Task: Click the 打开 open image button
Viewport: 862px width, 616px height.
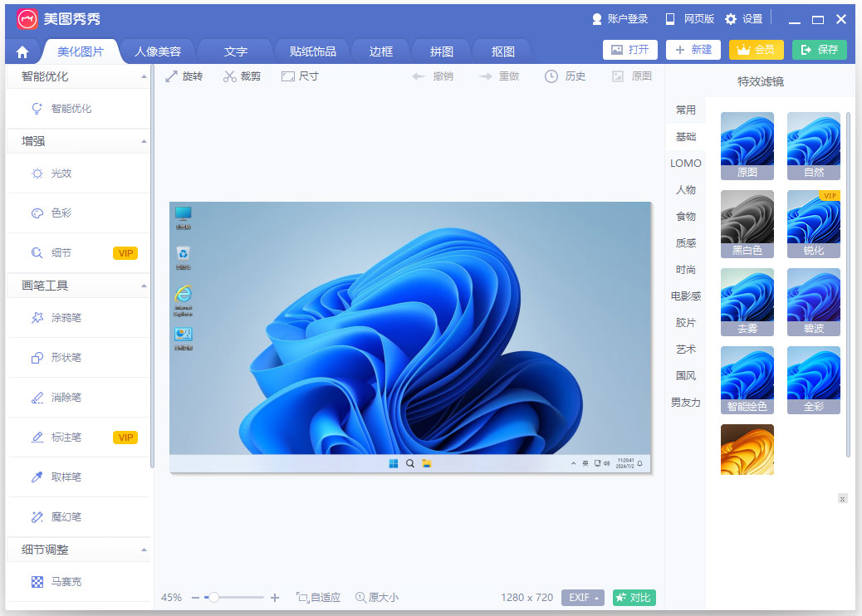Action: 629,49
